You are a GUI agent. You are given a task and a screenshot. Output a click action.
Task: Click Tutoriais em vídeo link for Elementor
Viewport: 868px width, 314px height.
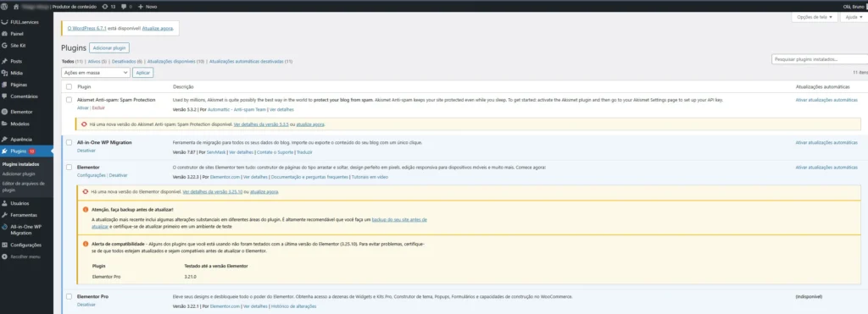point(370,177)
